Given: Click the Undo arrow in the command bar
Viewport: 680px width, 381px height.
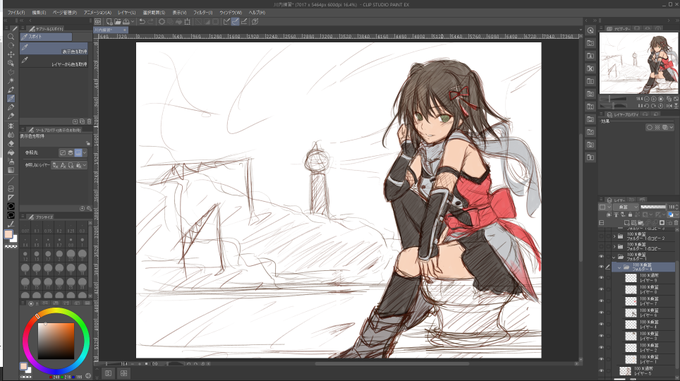Looking at the screenshot, I should (142, 21).
